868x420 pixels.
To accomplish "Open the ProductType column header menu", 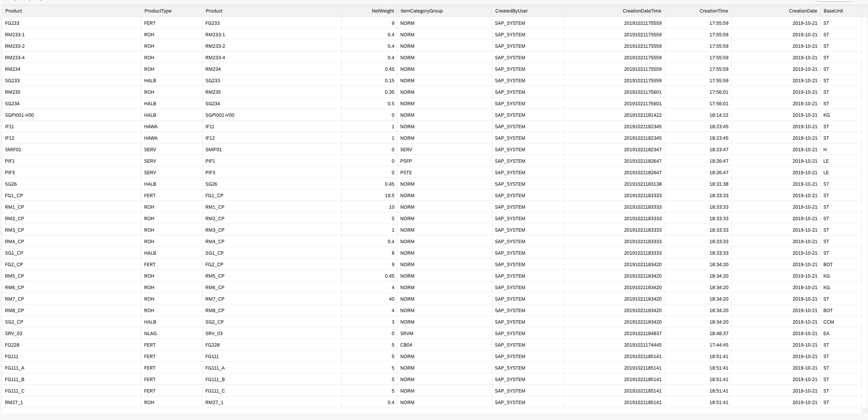I will tap(158, 11).
